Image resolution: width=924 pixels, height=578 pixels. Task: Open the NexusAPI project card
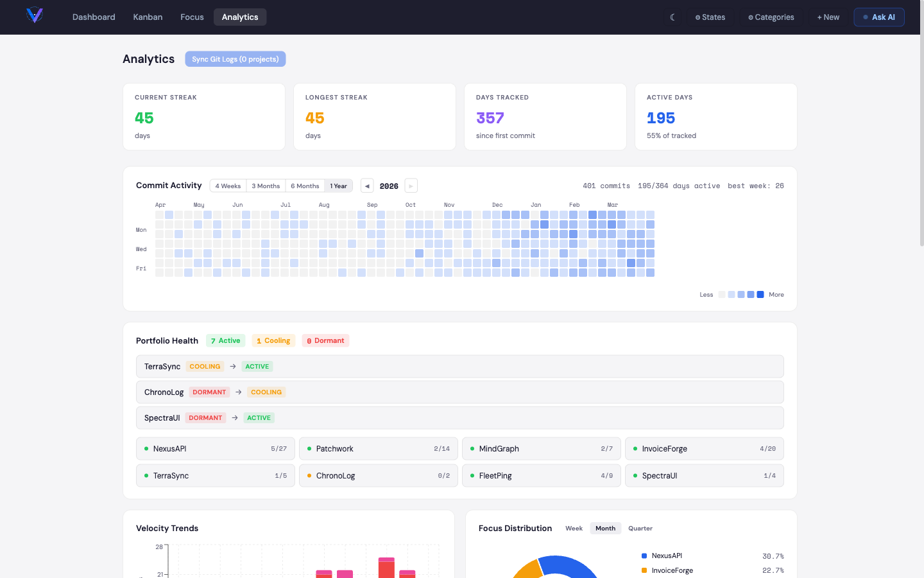coord(216,449)
